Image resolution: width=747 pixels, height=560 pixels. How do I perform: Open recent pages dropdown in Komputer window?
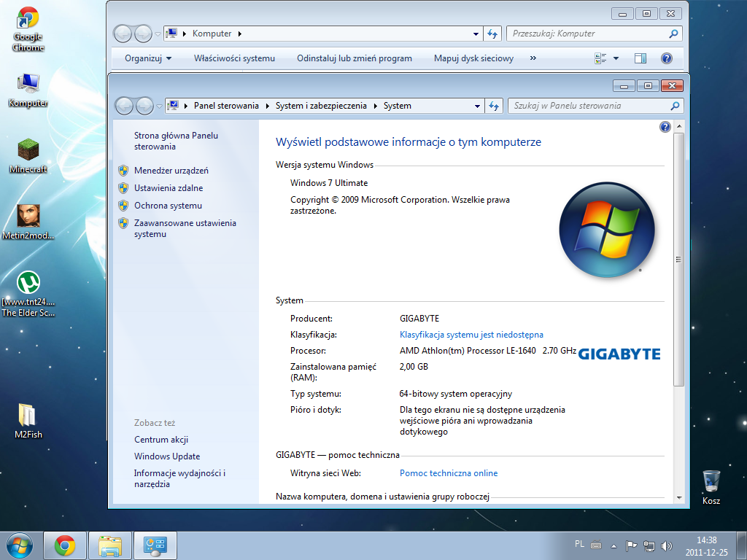pyautogui.click(x=158, y=34)
